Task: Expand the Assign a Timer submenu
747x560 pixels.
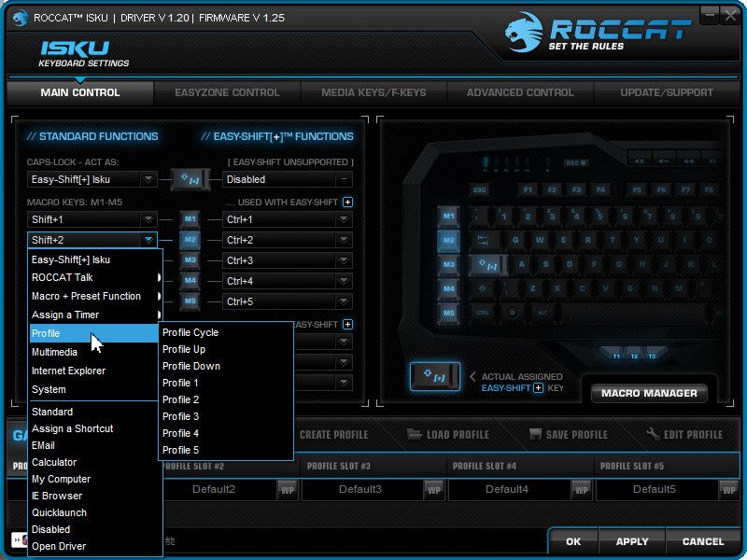Action: coord(95,315)
